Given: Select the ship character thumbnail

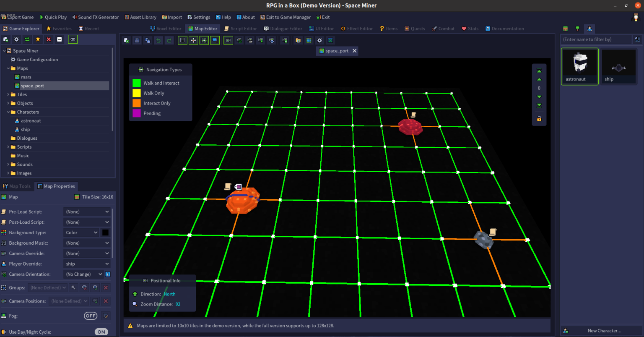Looking at the screenshot, I should (618, 67).
